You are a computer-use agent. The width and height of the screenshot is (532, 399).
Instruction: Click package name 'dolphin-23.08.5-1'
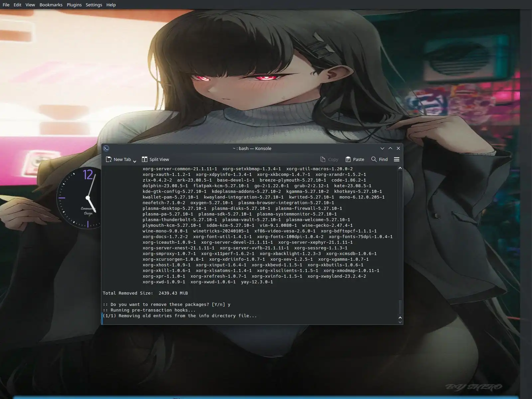(x=165, y=186)
